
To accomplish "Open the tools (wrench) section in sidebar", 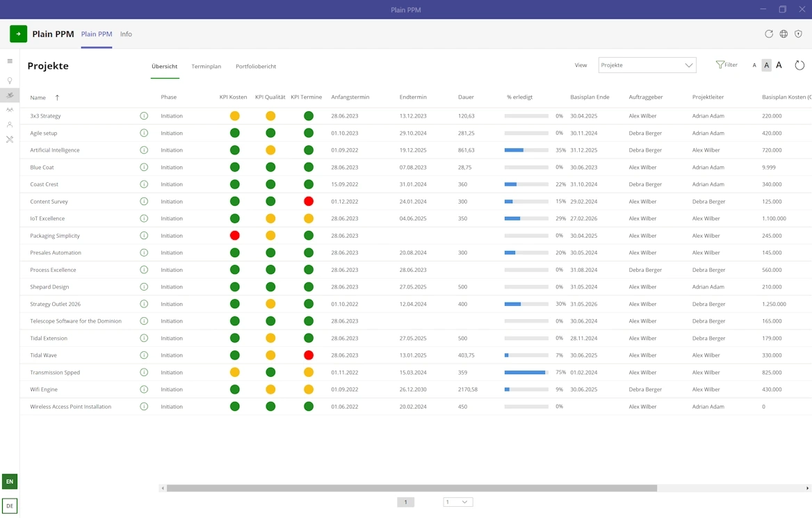I will point(10,140).
